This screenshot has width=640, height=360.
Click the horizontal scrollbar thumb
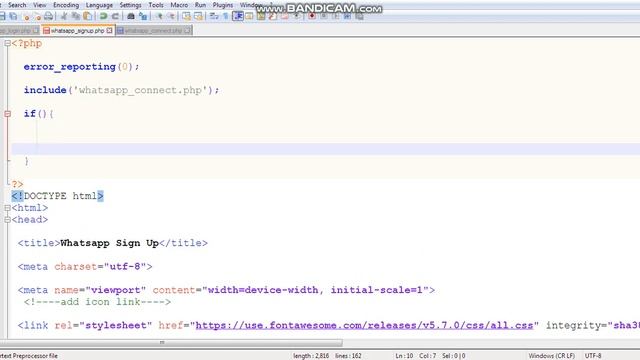click(x=171, y=342)
